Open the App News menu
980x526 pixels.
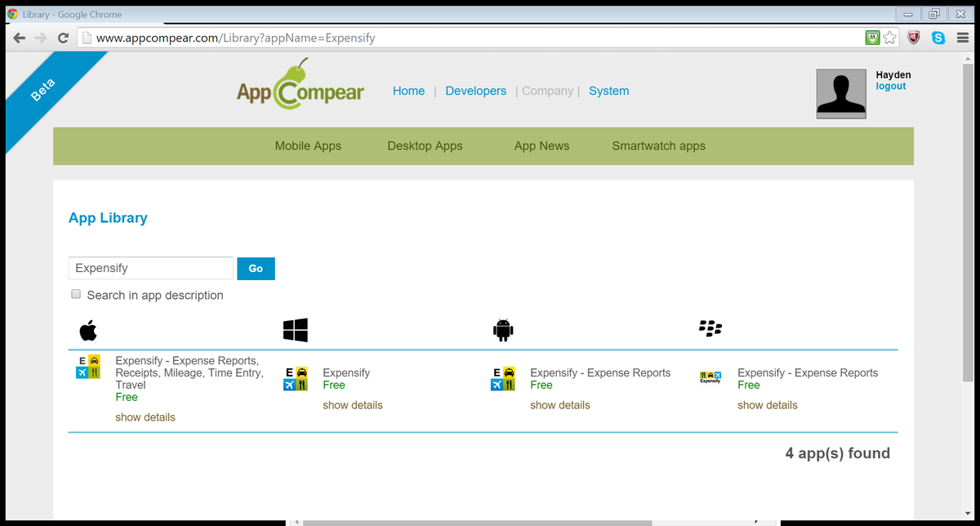coord(541,146)
